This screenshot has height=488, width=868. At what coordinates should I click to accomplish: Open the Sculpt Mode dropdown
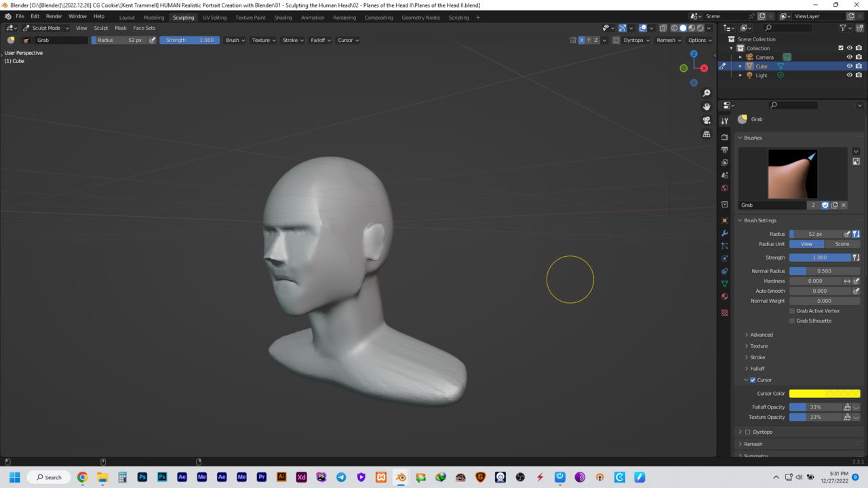46,28
